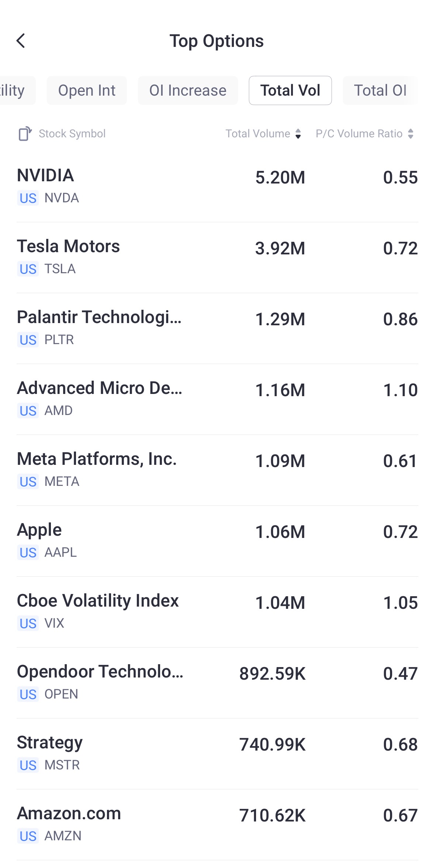The image size is (435, 868).
Task: Switch to the Open Int tab
Action: [x=87, y=90]
